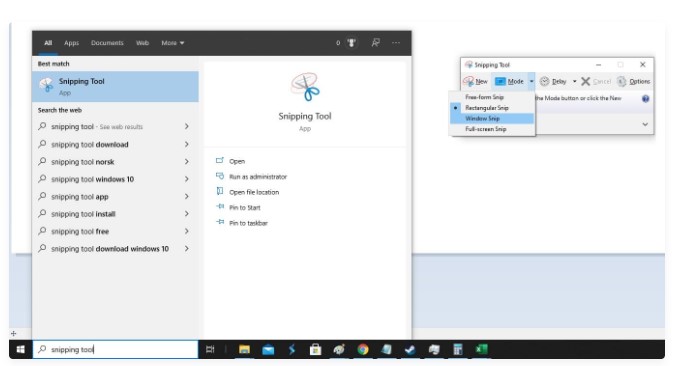Click 'snipping tool install' suggestion
682x366 pixels.
click(x=115, y=214)
